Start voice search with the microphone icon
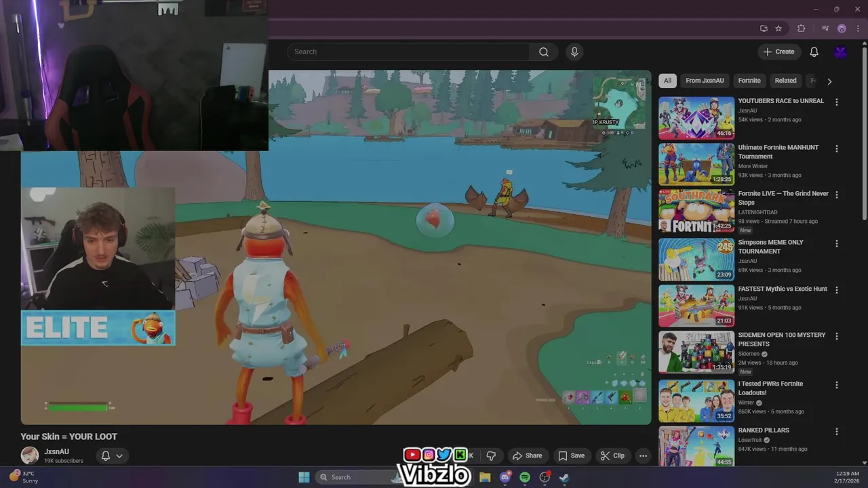 coord(574,52)
